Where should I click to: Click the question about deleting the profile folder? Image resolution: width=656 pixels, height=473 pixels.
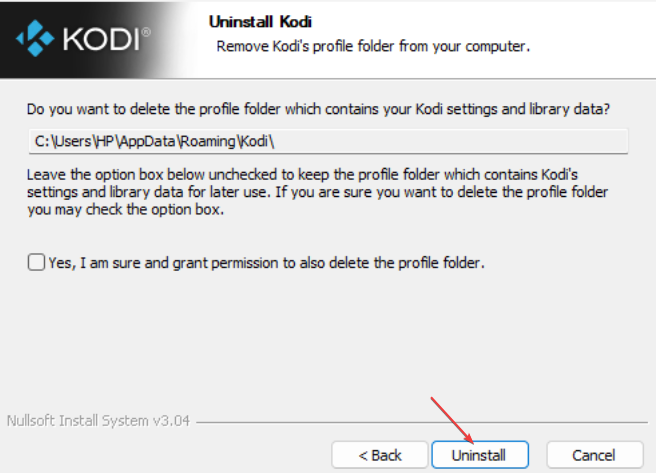[x=318, y=109]
